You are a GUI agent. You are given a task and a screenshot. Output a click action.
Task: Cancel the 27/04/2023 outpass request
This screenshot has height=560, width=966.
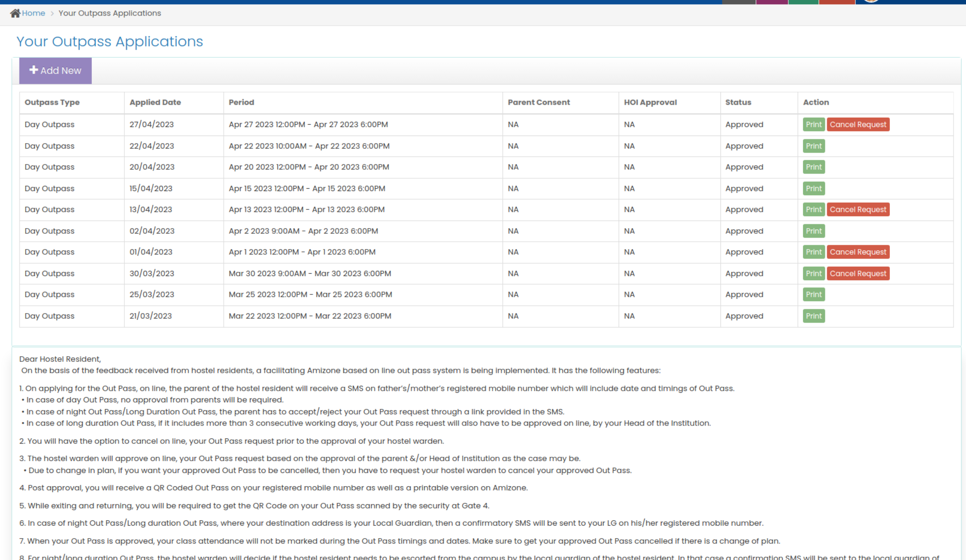pyautogui.click(x=858, y=125)
